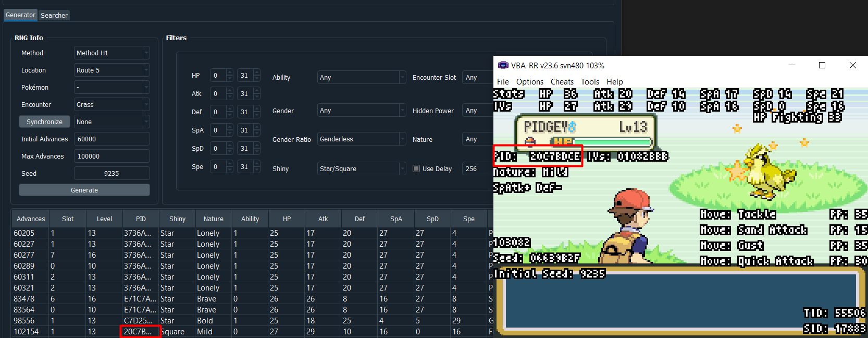Click the Bold nature cell
This screenshot has width=868, height=338.
click(x=214, y=320)
